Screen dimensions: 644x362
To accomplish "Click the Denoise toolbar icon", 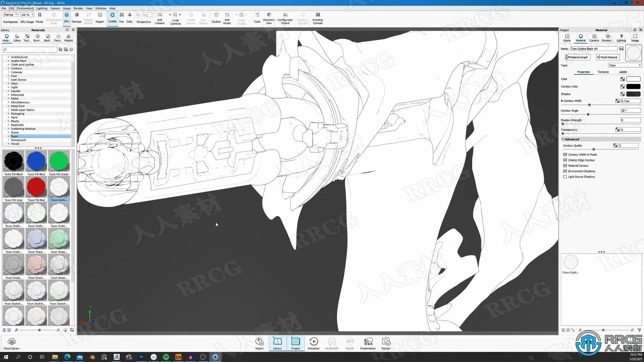I will (x=76, y=17).
